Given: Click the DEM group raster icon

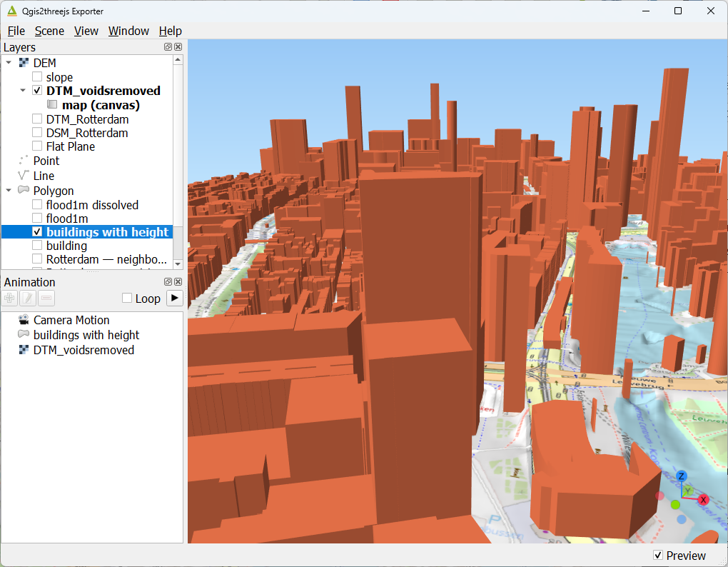Looking at the screenshot, I should click(x=23, y=63).
